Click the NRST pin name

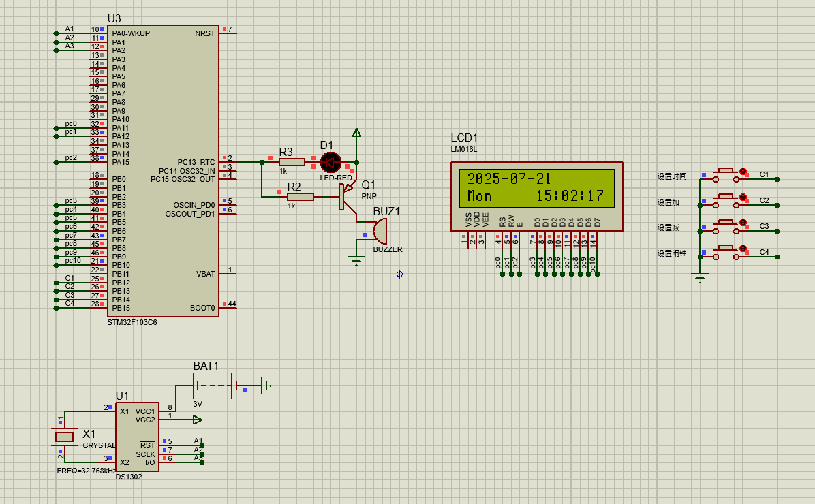coord(205,33)
